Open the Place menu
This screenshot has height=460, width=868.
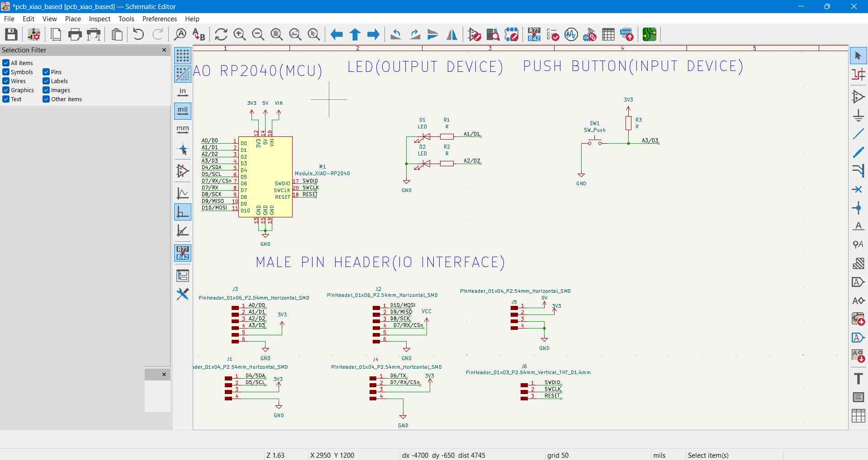coord(73,19)
